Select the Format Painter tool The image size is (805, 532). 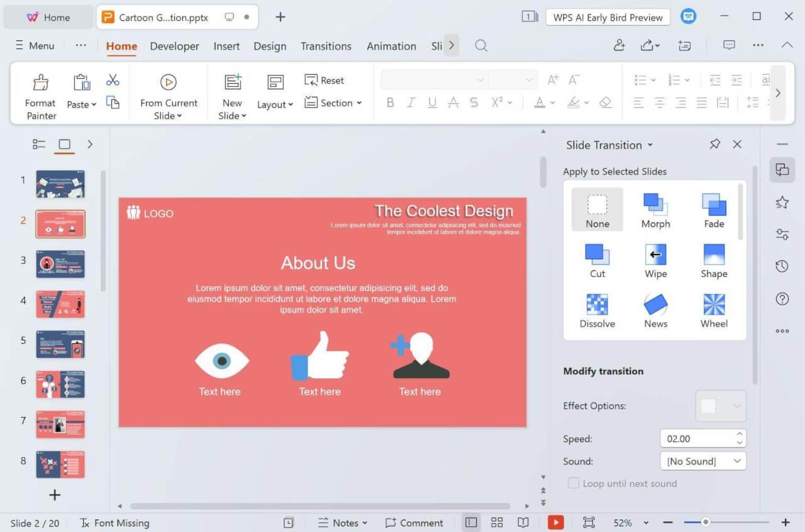coord(40,93)
